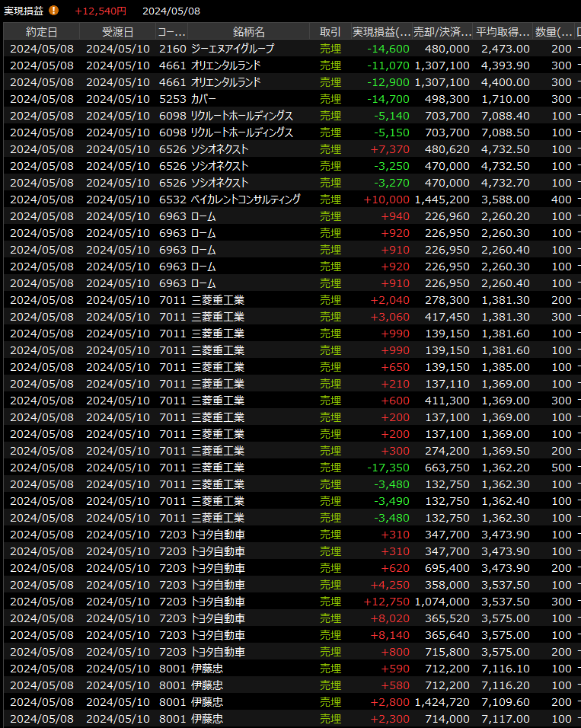581x728 pixels.
Task: Click the total +12,540円 profit figure
Action: coord(101,11)
